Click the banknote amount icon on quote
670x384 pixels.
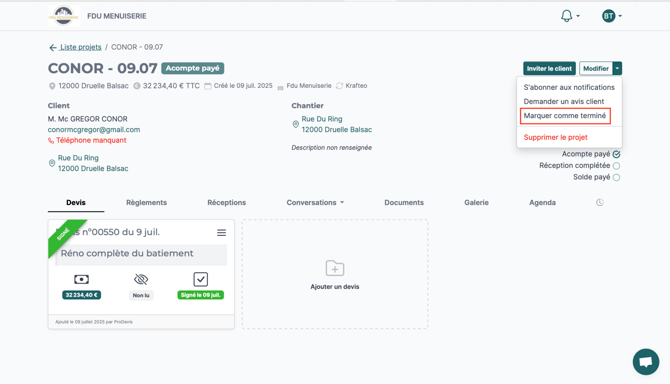pos(81,279)
